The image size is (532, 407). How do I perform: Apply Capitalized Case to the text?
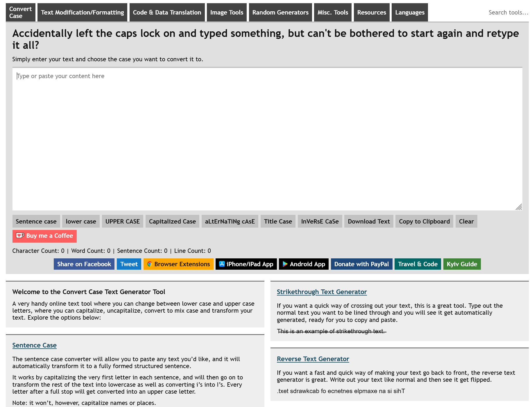coord(172,221)
